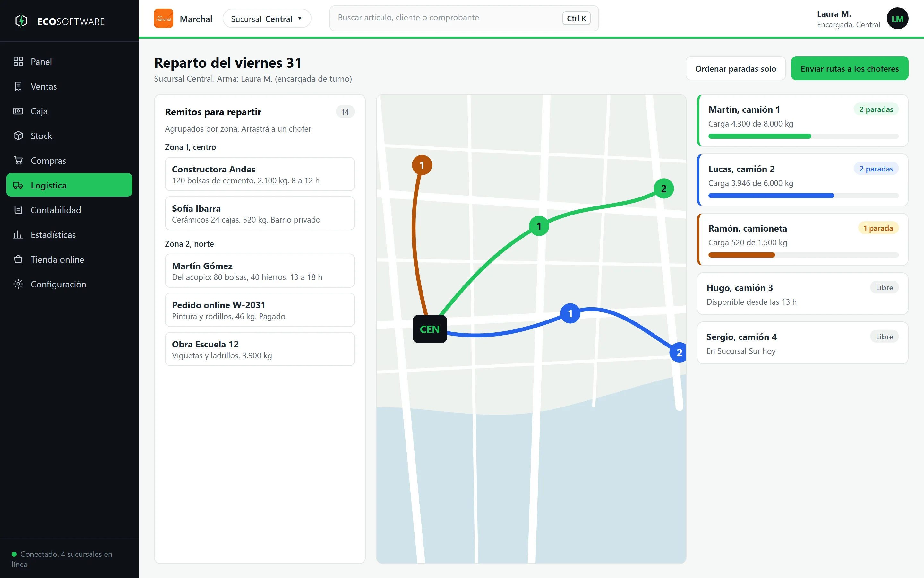The image size is (924, 578).
Task: Select orange route stop 1 on map
Action: (422, 165)
